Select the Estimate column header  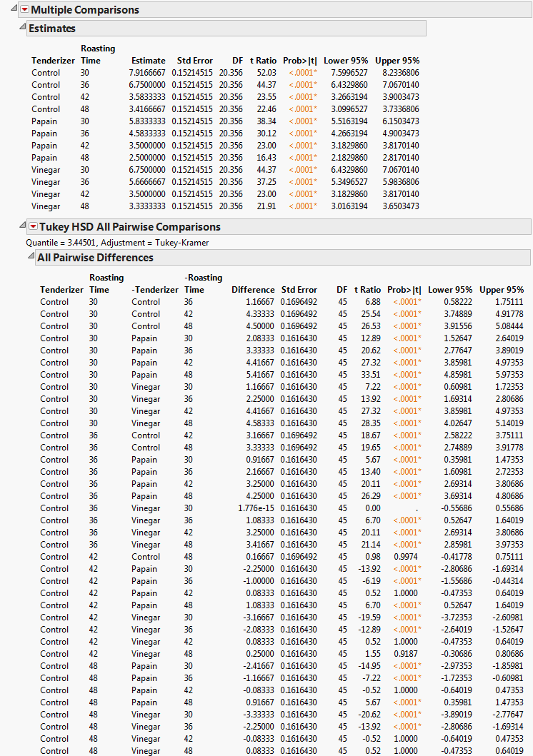tap(148, 61)
